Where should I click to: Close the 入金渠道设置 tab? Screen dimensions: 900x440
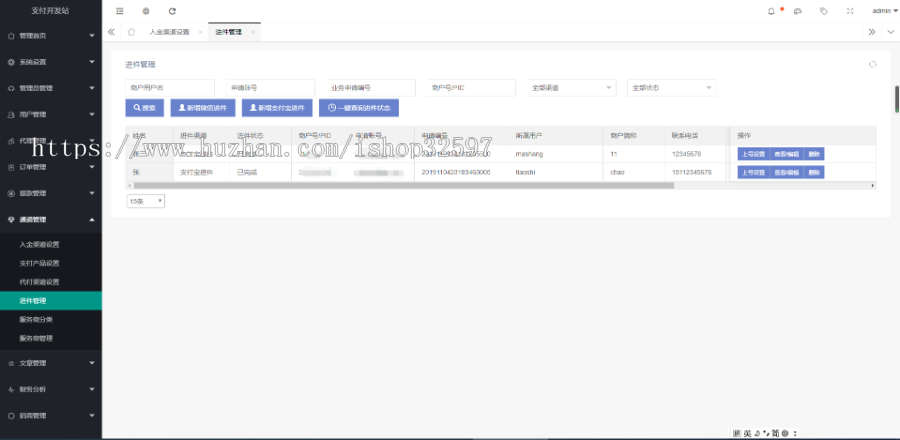pos(200,32)
